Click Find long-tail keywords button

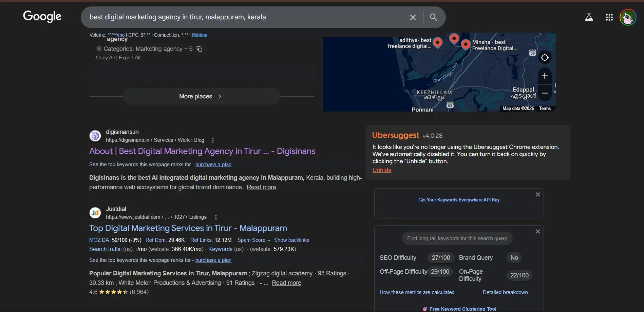point(457,238)
